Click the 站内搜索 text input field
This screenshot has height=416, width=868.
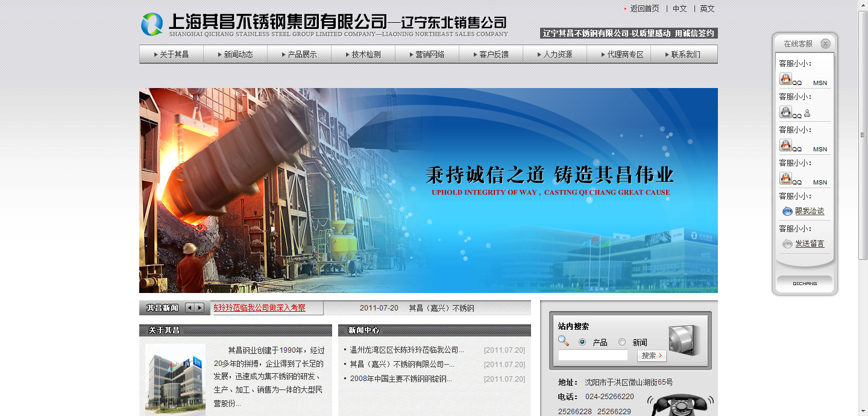click(x=593, y=356)
